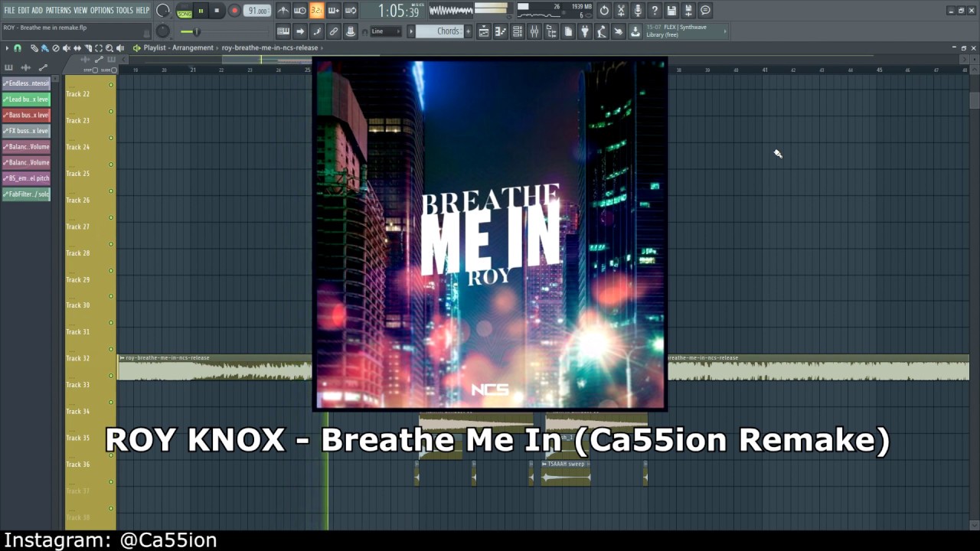
Task: Click the tempo 91.000 field
Action: (x=257, y=11)
